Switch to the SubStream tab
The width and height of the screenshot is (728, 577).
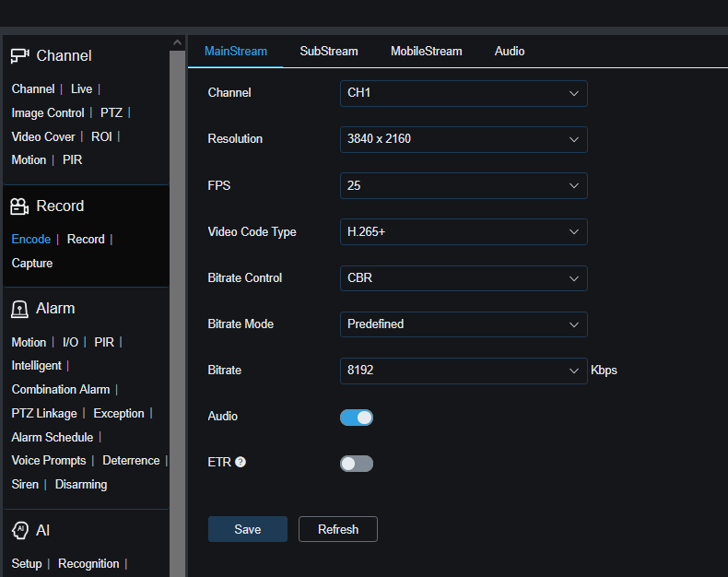coord(329,52)
